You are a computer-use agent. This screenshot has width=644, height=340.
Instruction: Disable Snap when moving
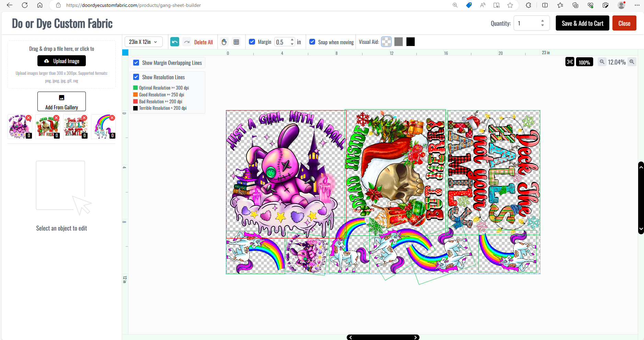(x=312, y=42)
